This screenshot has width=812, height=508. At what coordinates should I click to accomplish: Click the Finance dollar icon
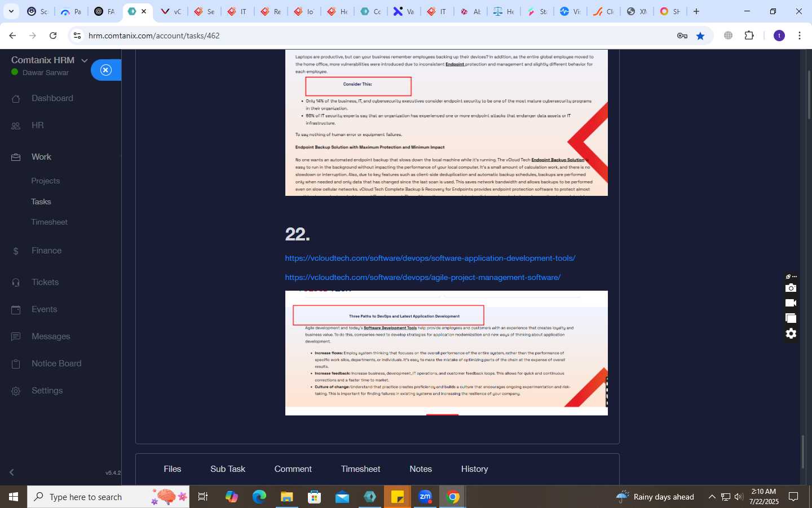16,251
